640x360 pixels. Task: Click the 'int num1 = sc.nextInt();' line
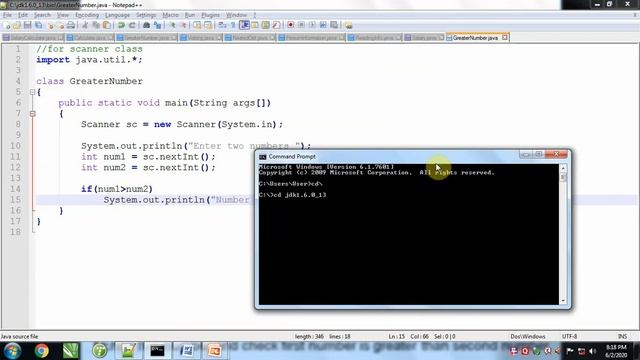point(148,157)
